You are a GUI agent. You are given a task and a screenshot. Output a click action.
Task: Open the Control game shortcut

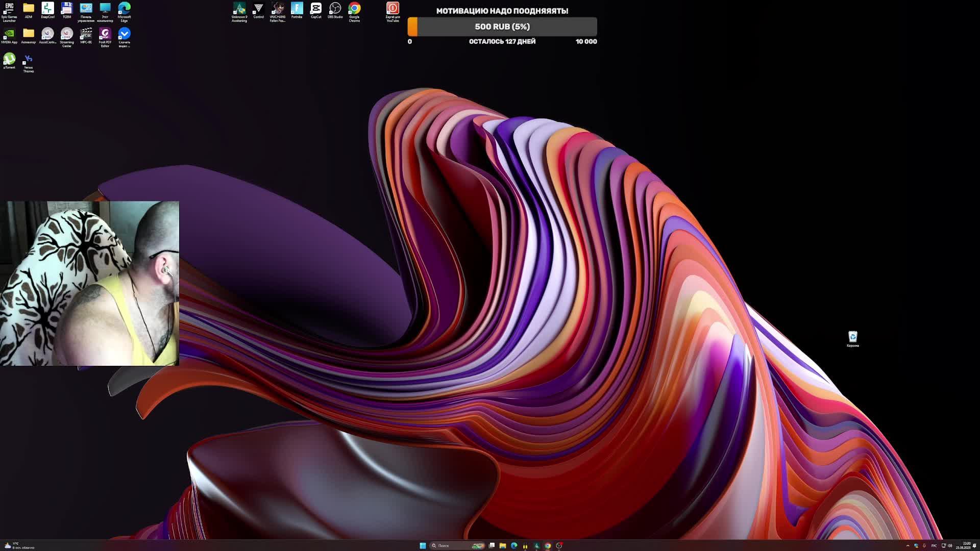click(258, 9)
